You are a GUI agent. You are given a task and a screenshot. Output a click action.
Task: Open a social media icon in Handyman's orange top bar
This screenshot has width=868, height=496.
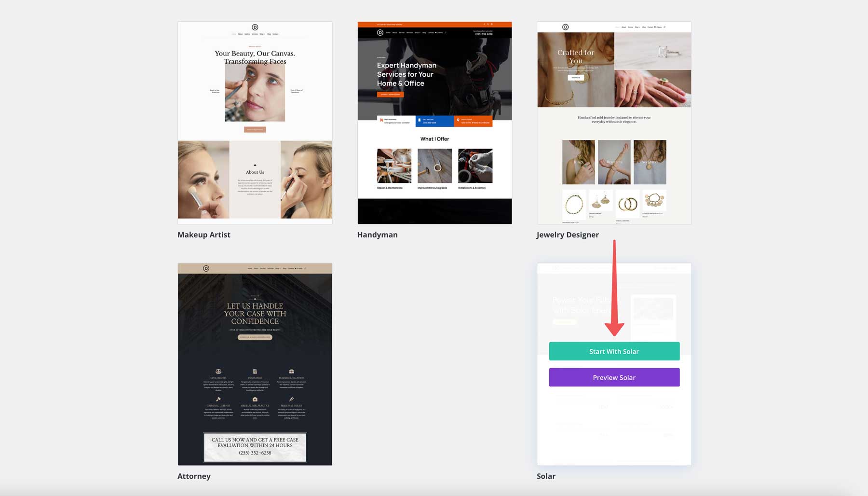(488, 24)
